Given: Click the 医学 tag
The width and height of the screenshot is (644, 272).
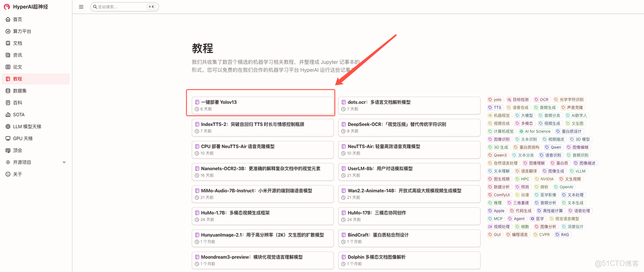Looking at the screenshot, I should tap(537, 219).
